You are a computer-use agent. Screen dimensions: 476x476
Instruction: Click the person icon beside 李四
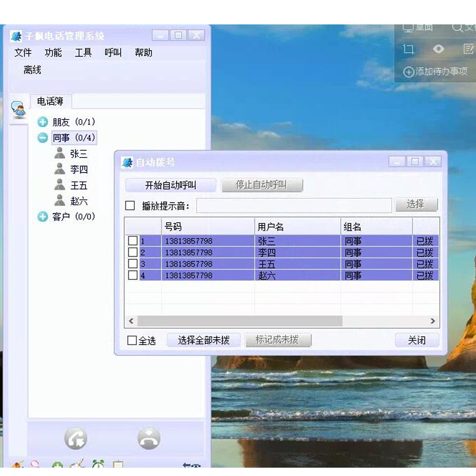click(x=59, y=169)
